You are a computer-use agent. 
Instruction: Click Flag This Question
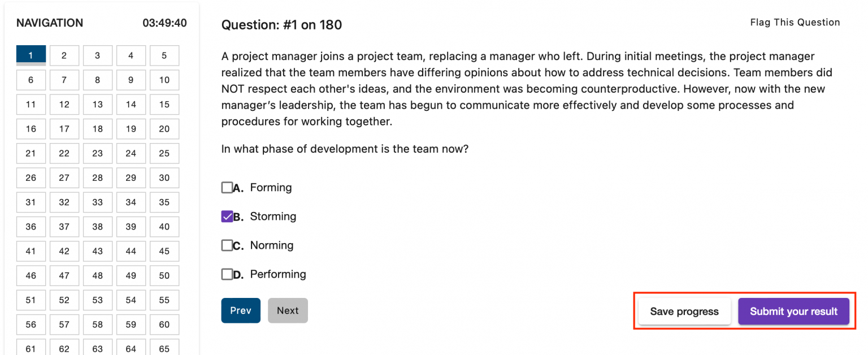point(795,22)
